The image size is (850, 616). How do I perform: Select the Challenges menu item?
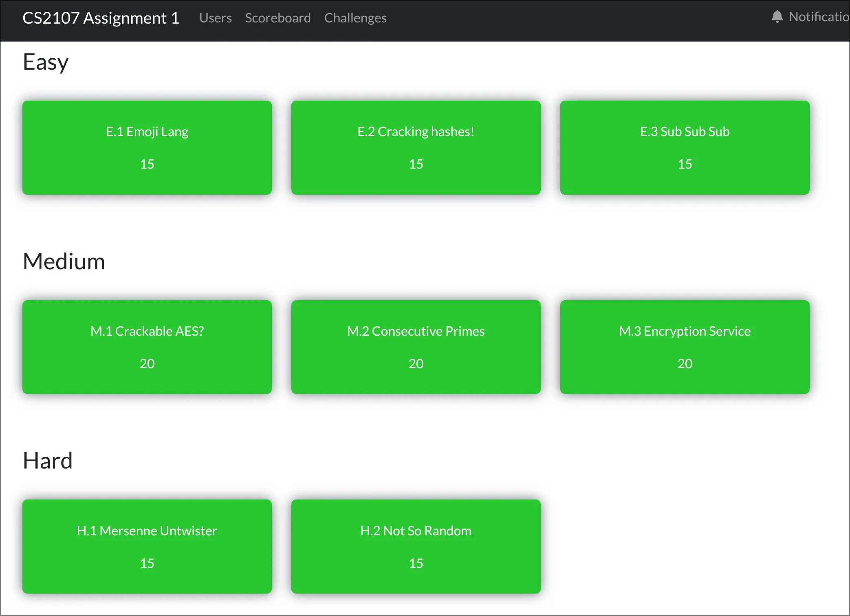tap(355, 18)
